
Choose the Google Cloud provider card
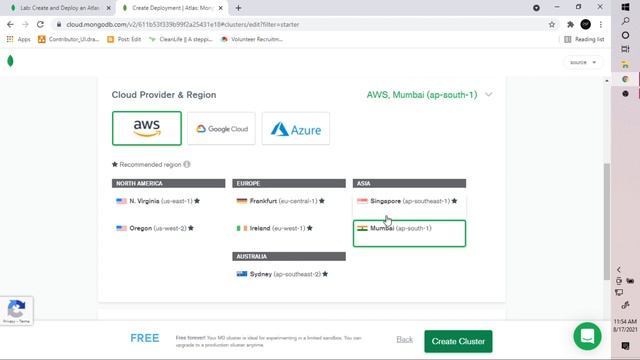(221, 129)
